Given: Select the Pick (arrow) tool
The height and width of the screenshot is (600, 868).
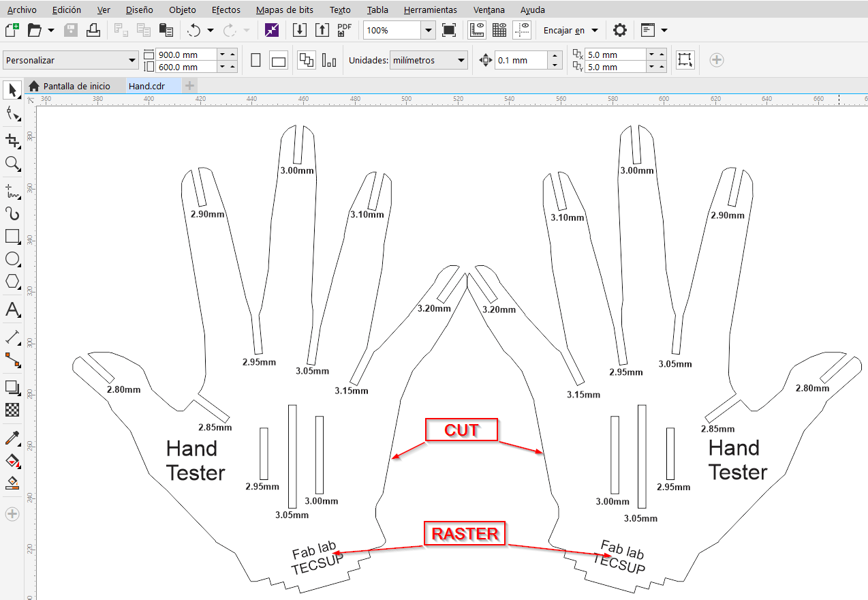Looking at the screenshot, I should (x=12, y=90).
